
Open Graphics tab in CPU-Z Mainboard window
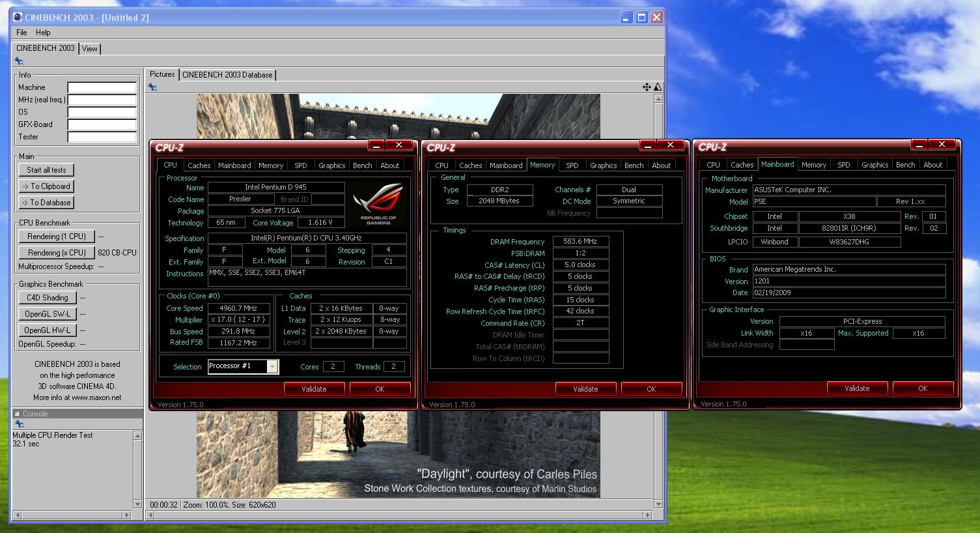[x=875, y=165]
